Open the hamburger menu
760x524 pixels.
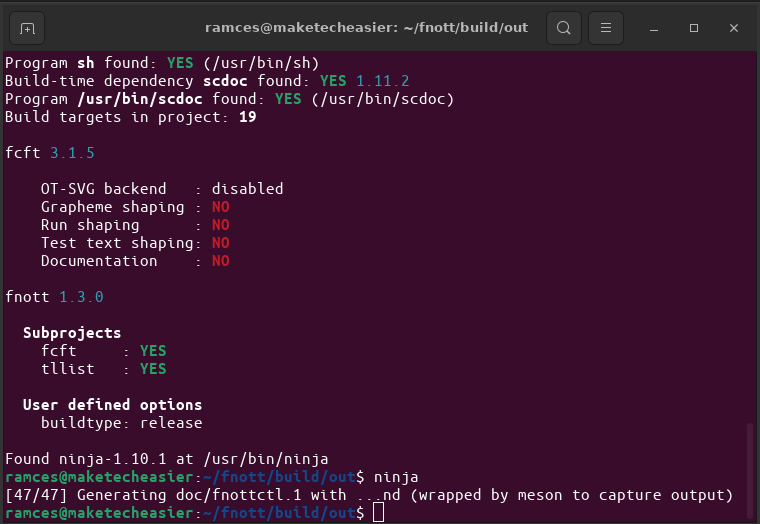pyautogui.click(x=606, y=28)
